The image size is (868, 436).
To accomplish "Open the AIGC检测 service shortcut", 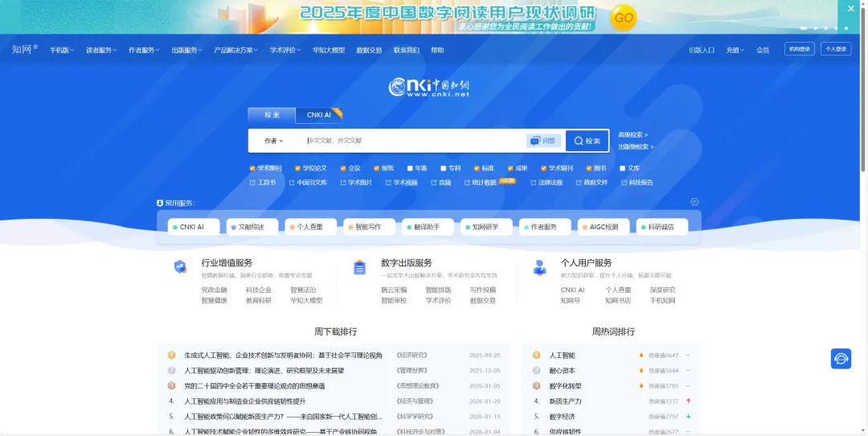I will 604,227.
